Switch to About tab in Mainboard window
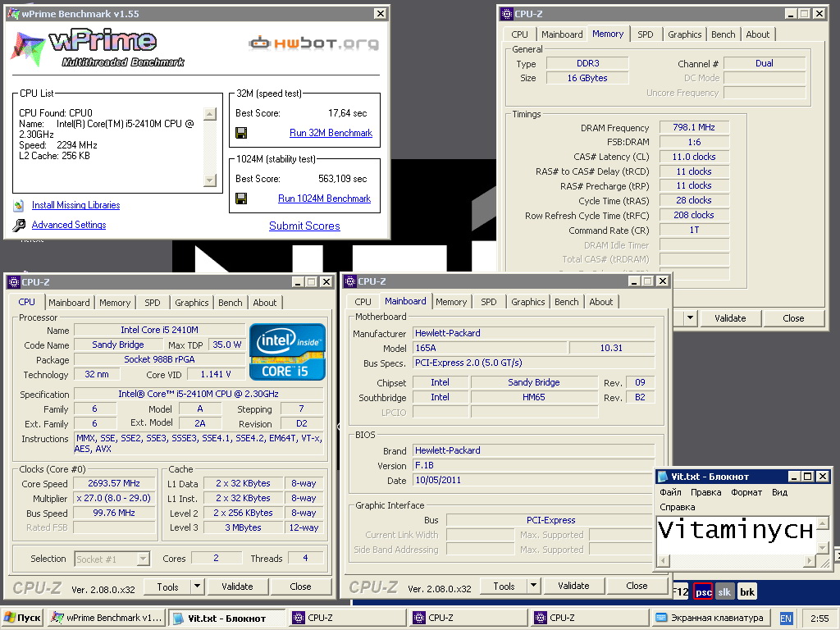This screenshot has width=840, height=630. click(600, 302)
